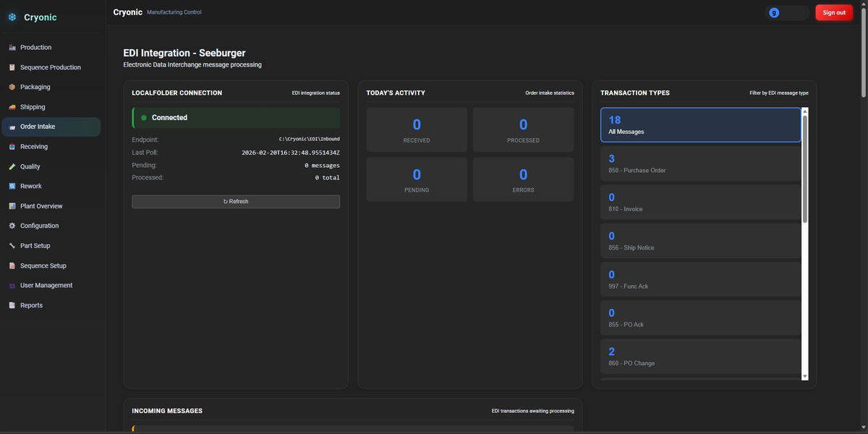Click the Cryonic snowflake logo
Viewport: 868px width, 434px height.
pos(12,16)
